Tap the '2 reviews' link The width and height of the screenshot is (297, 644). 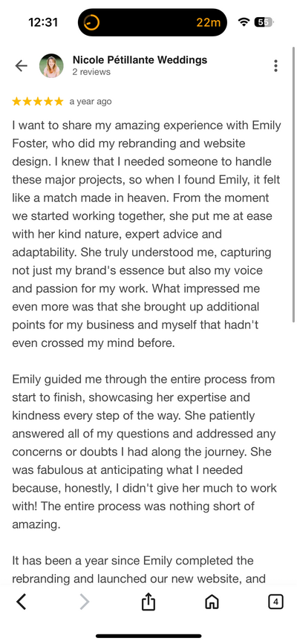click(x=91, y=72)
